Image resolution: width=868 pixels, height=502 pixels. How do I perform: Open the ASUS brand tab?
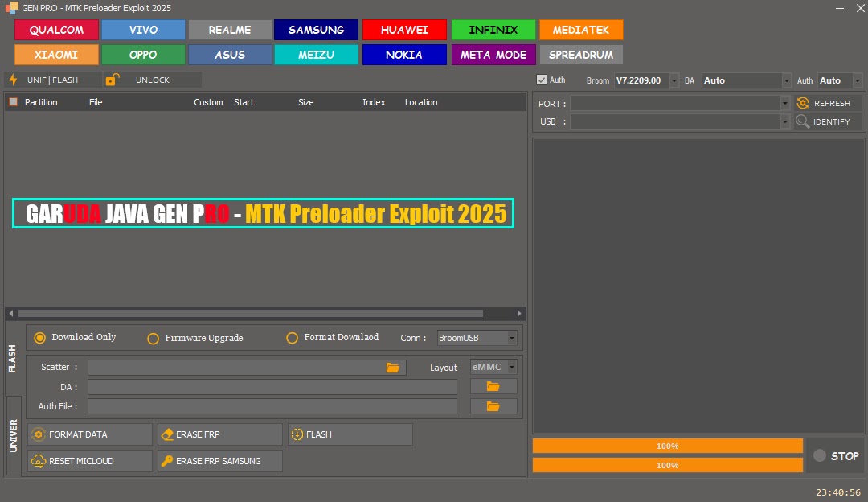[230, 55]
